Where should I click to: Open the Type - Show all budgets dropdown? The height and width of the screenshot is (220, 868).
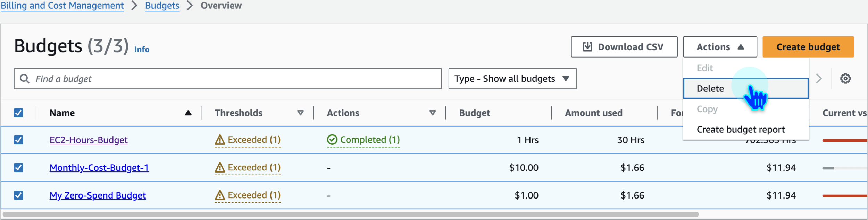tap(512, 79)
